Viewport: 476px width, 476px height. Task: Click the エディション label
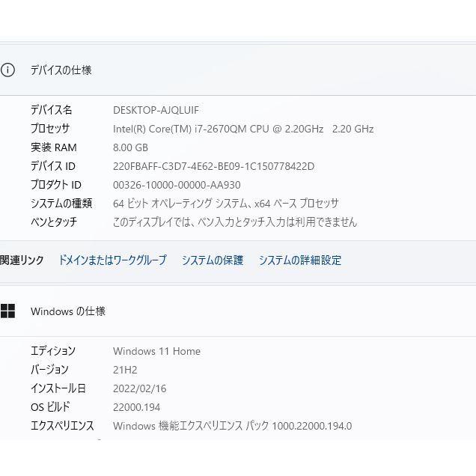pyautogui.click(x=53, y=351)
